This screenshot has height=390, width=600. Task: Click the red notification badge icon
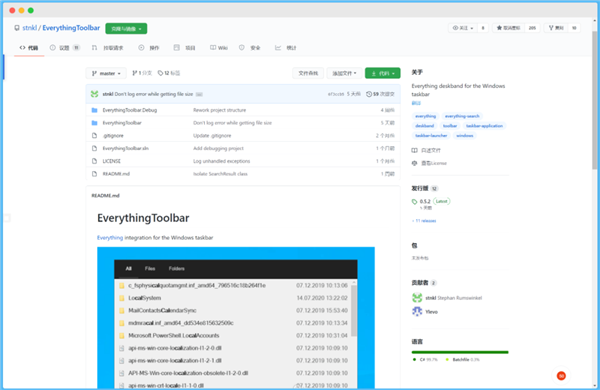click(561, 376)
